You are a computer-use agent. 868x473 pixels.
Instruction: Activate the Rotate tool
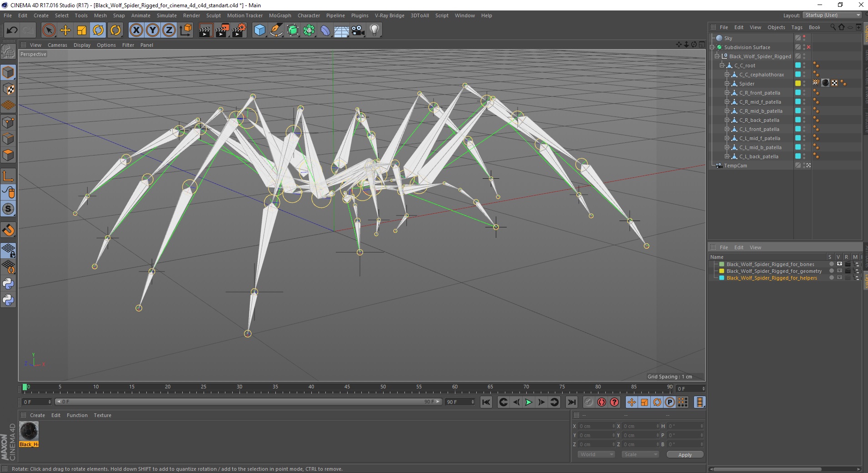(98, 30)
